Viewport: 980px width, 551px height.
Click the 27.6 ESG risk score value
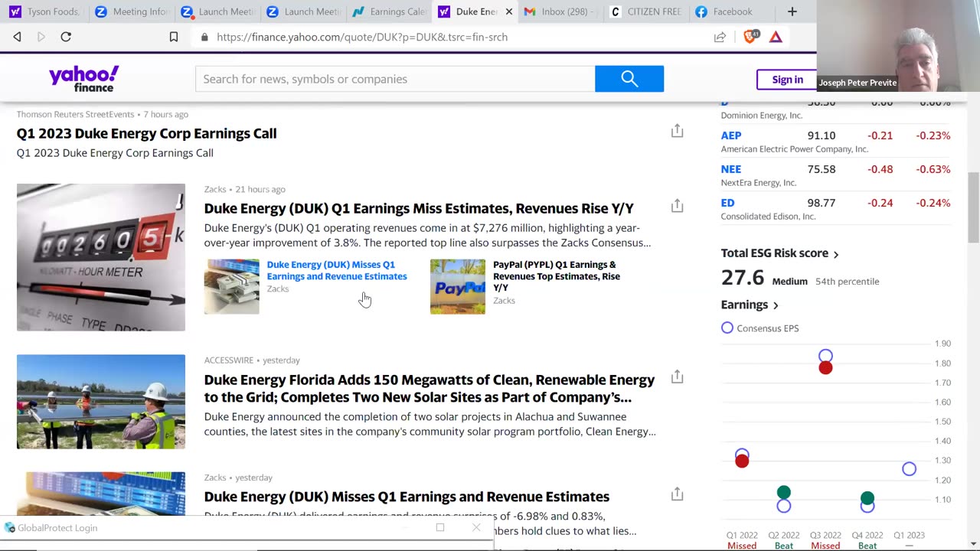tap(743, 278)
